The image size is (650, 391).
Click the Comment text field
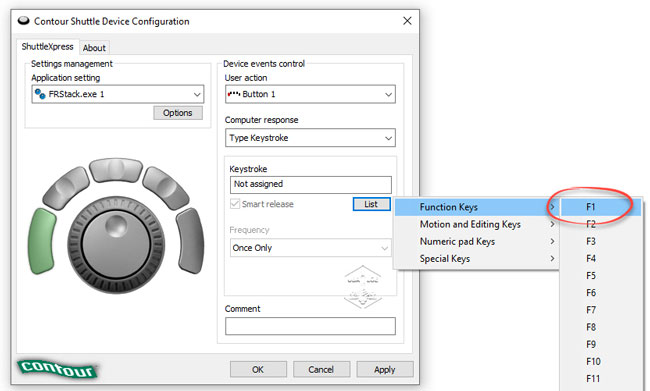pyautogui.click(x=310, y=326)
